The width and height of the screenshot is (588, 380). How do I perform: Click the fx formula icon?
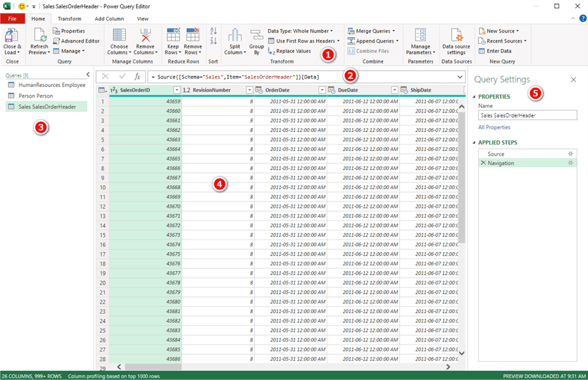(x=136, y=77)
